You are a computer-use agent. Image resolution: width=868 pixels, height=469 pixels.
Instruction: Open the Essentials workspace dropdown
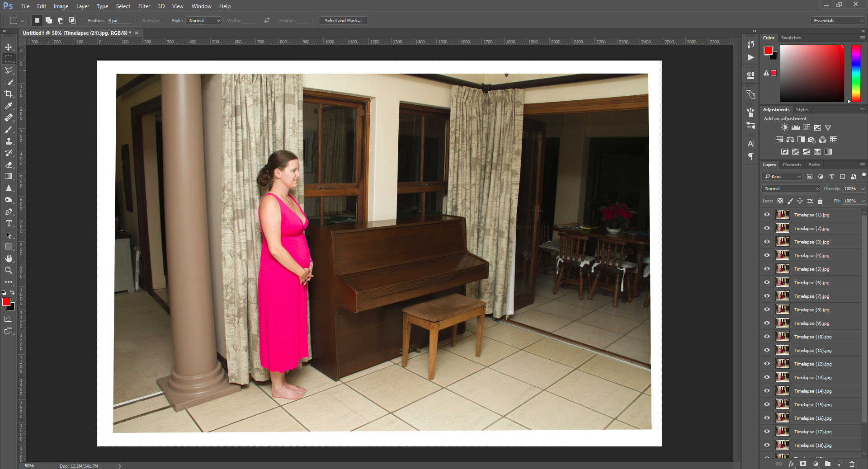click(837, 20)
